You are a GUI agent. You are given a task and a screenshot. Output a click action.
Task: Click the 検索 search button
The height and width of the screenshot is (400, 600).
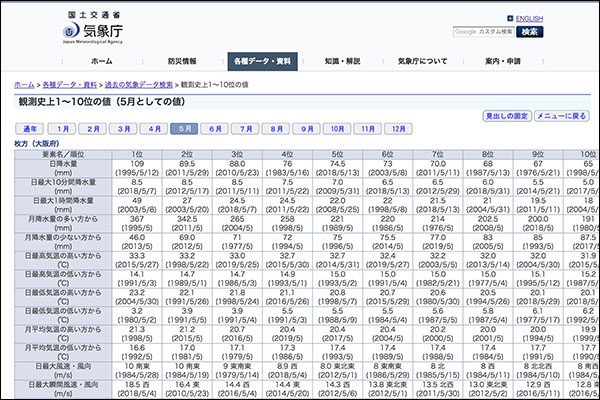(530, 32)
